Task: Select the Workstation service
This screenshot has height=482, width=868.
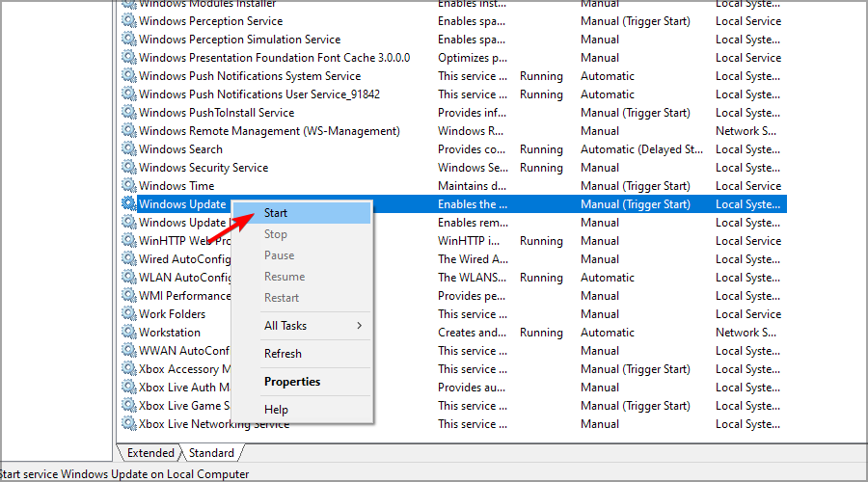Action: click(170, 332)
